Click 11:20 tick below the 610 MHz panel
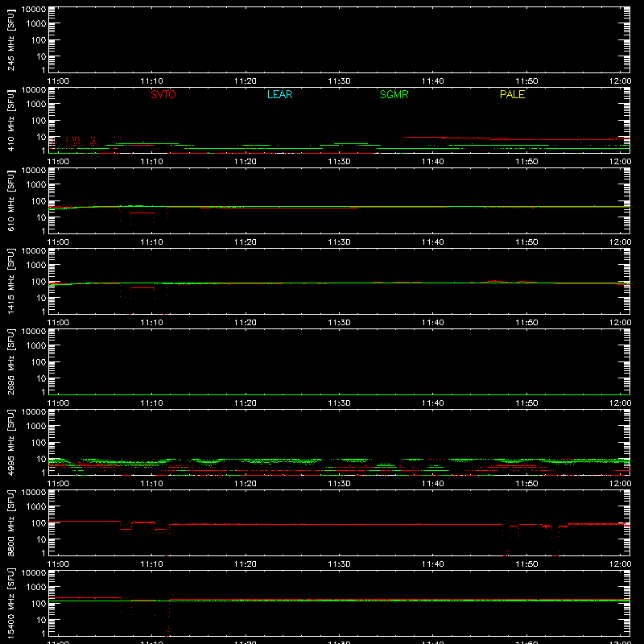The width and height of the screenshot is (644, 644). 246,242
